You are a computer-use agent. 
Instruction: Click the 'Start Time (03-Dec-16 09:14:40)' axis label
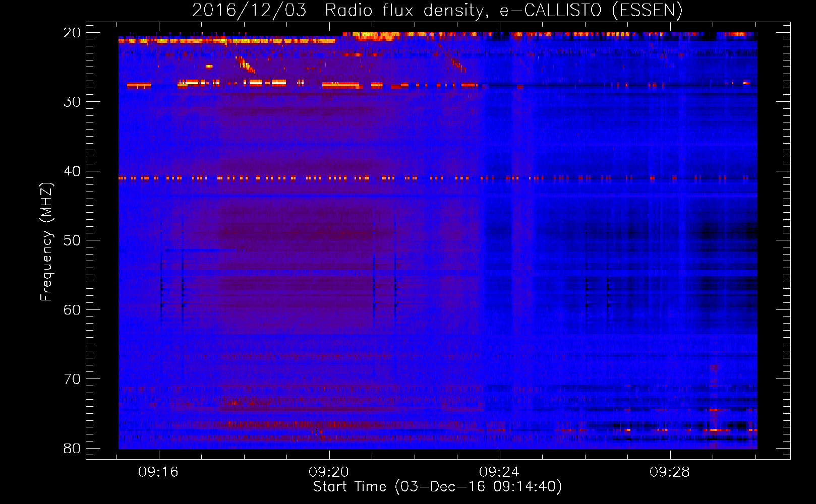pyautogui.click(x=437, y=487)
